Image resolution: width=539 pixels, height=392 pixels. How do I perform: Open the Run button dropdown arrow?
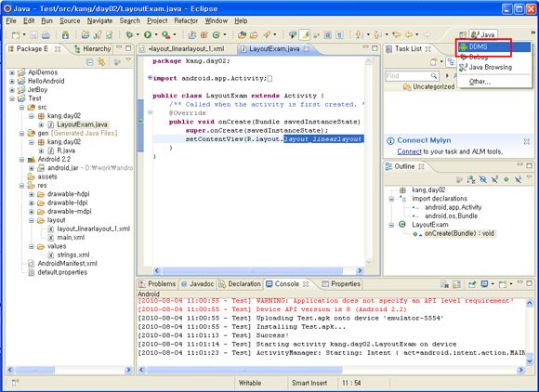(x=156, y=34)
